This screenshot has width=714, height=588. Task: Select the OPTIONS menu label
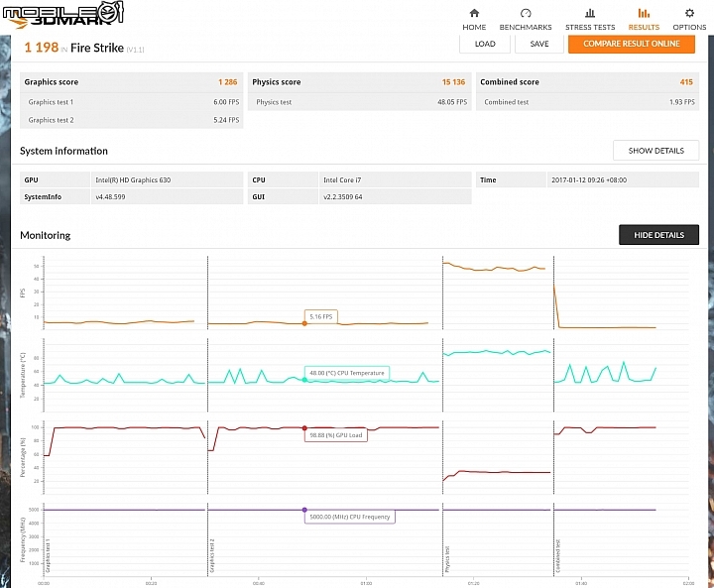pyautogui.click(x=689, y=28)
